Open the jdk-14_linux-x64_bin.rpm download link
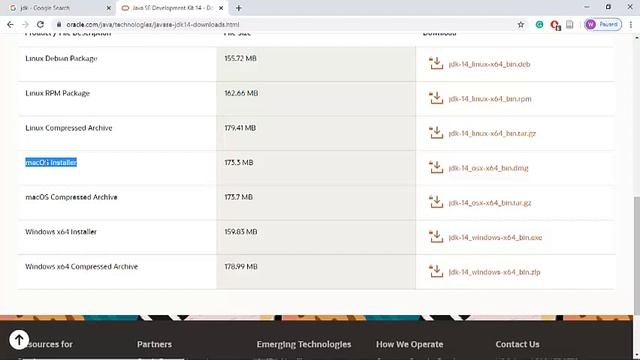 [x=490, y=99]
